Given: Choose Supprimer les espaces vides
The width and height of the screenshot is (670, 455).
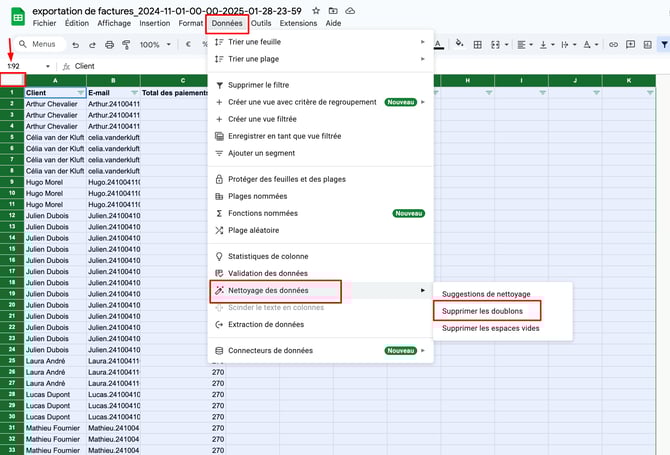Looking at the screenshot, I should pos(490,328).
